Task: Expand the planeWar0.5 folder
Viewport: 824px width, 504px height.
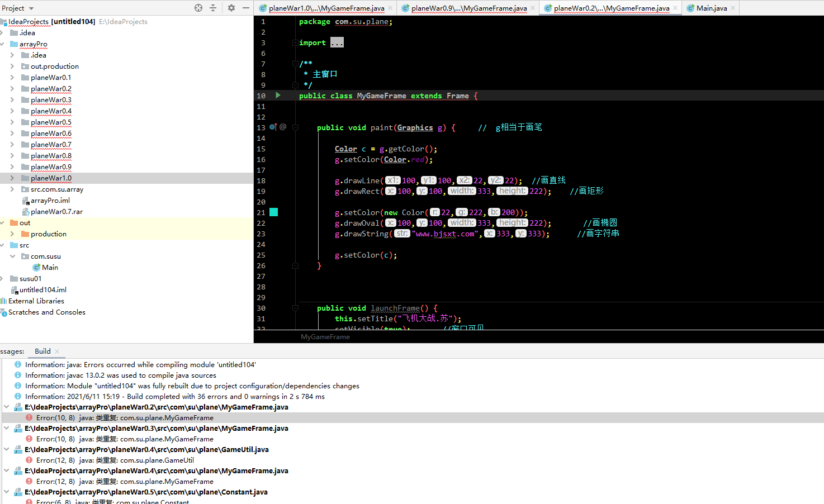Action: coord(12,122)
